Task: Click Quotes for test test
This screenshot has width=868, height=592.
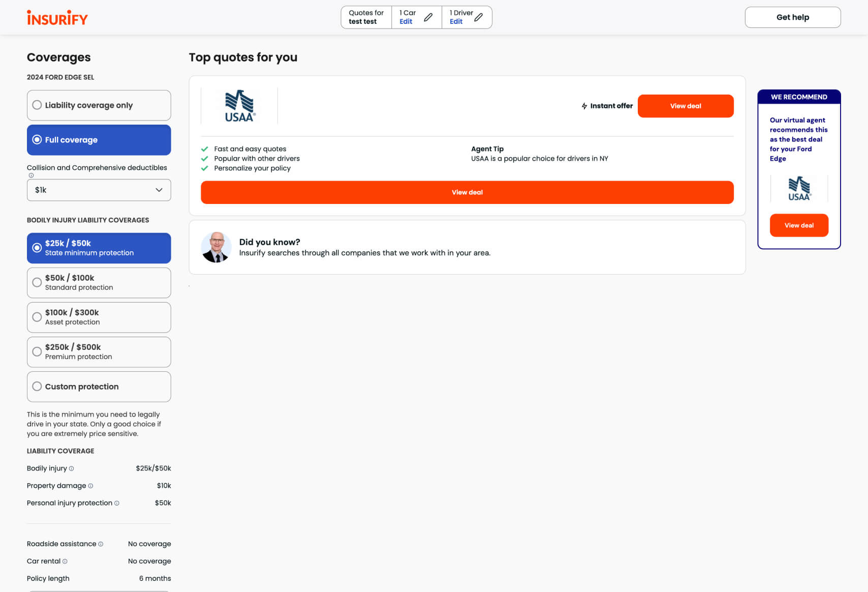Action: 366,17
